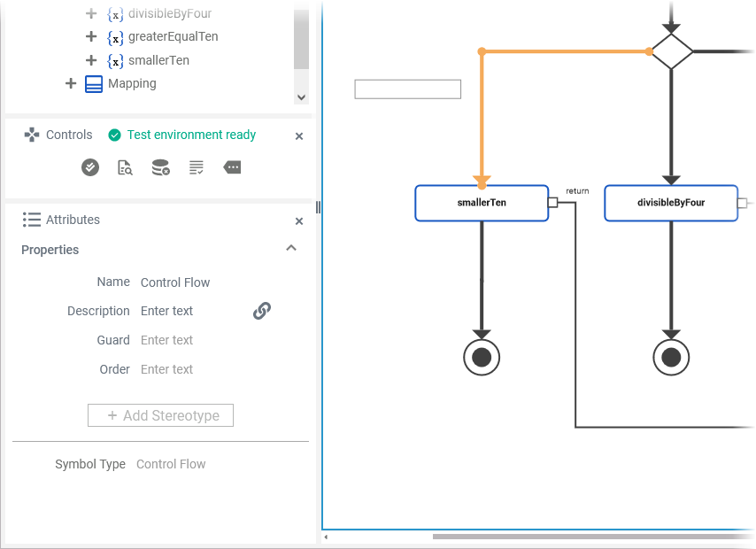Expand the greaterEqualTen tree node
This screenshot has width=756, height=549.
(x=91, y=37)
